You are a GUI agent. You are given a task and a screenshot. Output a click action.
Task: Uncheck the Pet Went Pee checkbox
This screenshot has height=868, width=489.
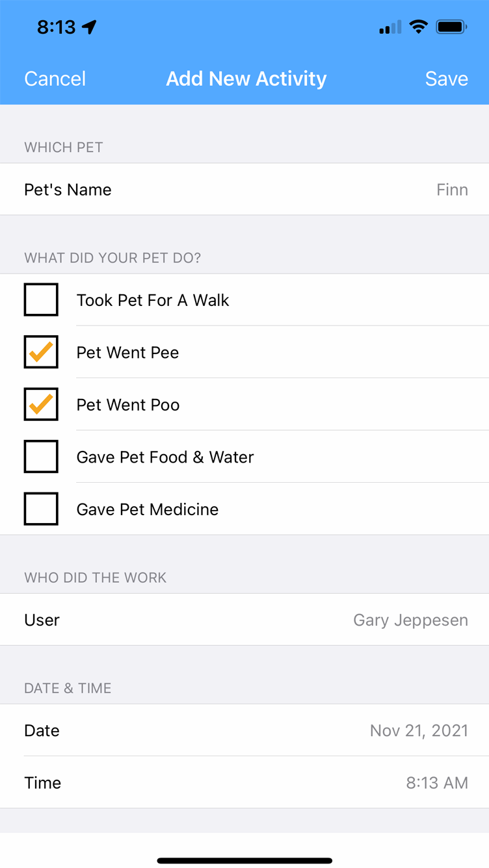pos(41,352)
